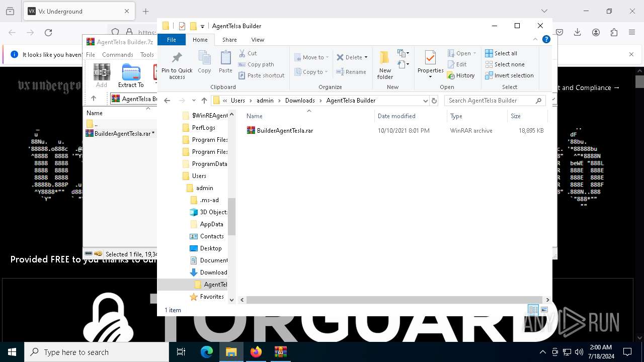This screenshot has height=362, width=644.
Task: Click Paste shortcut in ribbon
Action: coord(262,75)
